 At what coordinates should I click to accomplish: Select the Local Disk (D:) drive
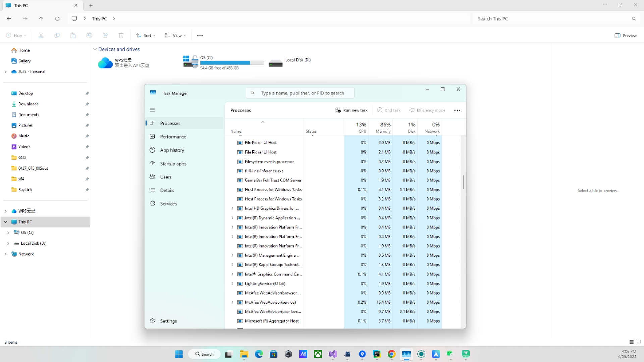(x=290, y=62)
